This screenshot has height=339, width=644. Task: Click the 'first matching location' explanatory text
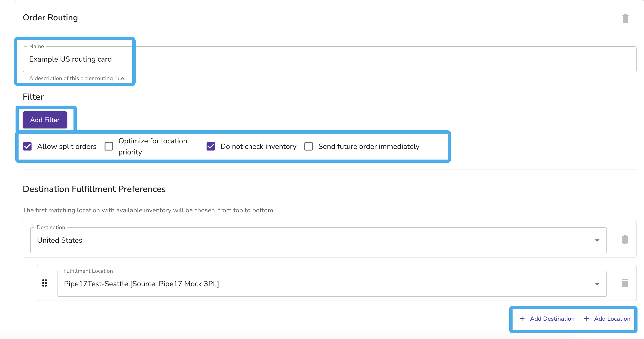click(149, 210)
